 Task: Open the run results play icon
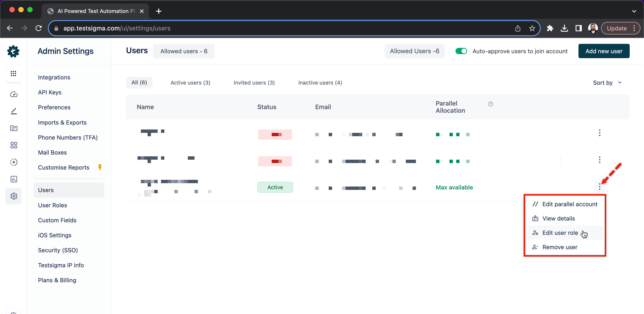tap(14, 162)
